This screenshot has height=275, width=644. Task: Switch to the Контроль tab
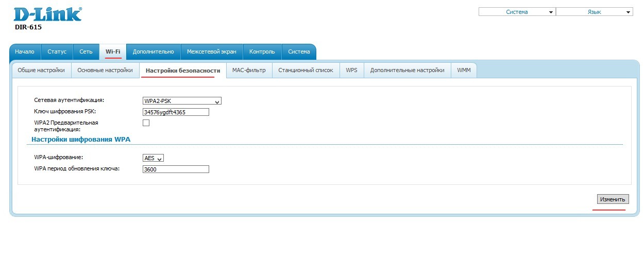pyautogui.click(x=262, y=52)
